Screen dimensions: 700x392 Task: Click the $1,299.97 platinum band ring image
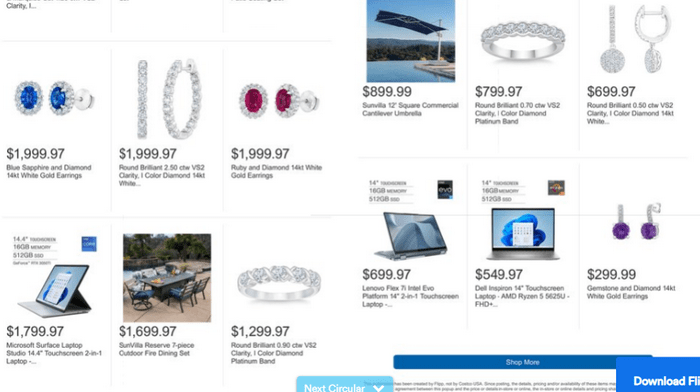(279, 283)
